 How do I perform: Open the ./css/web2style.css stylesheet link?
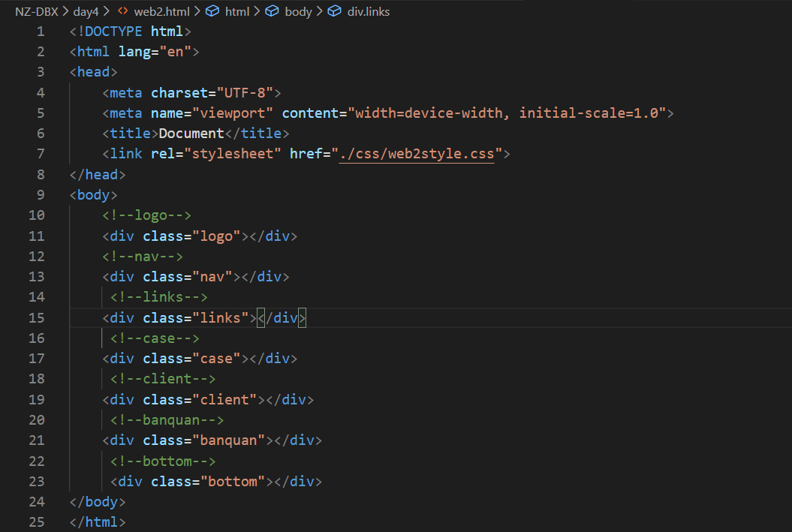[x=417, y=154]
